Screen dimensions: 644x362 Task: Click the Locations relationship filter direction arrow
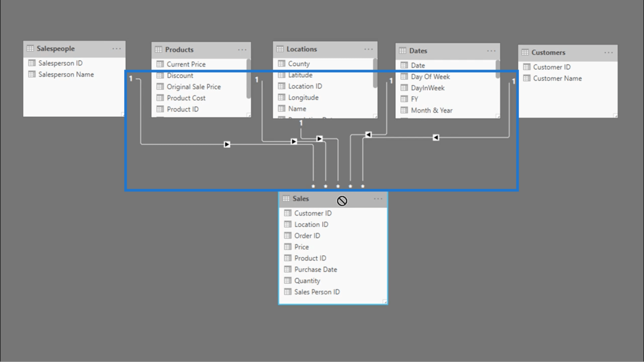319,139
